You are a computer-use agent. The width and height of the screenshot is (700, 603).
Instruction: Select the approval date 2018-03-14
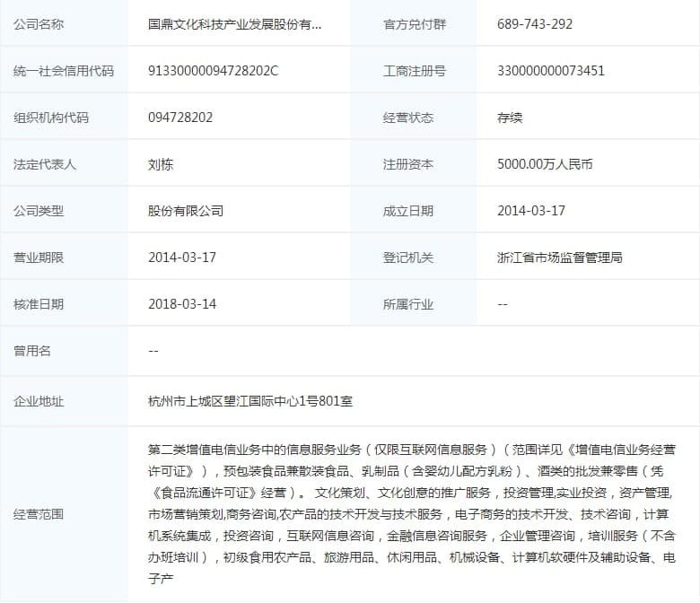coord(182,304)
